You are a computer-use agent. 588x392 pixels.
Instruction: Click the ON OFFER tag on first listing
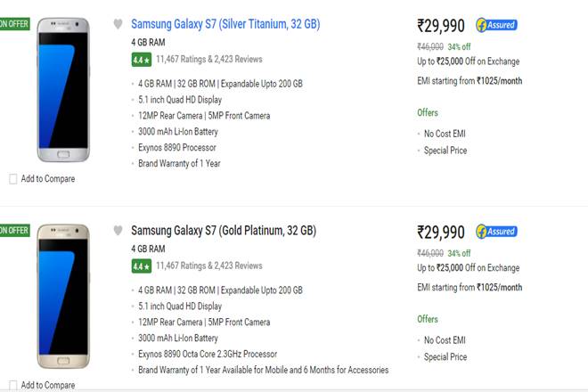point(12,23)
